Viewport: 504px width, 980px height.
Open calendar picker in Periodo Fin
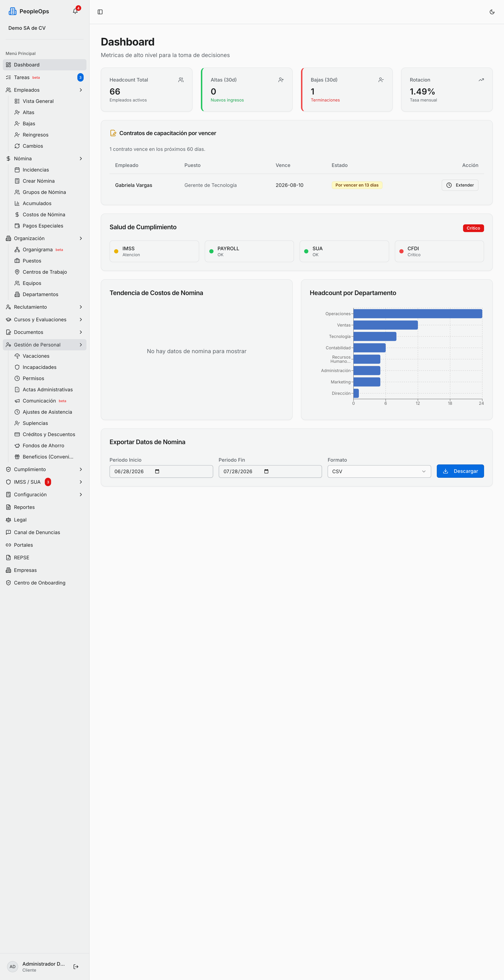[x=266, y=471]
